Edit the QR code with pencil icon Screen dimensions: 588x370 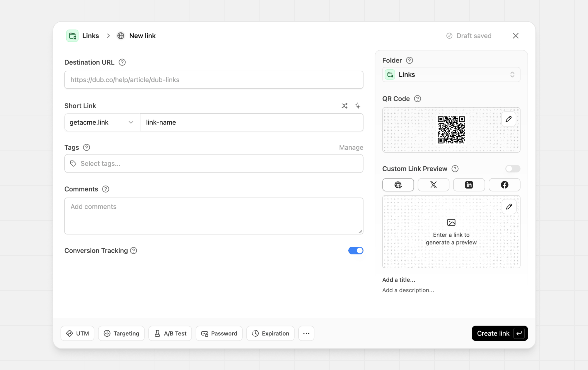509,119
